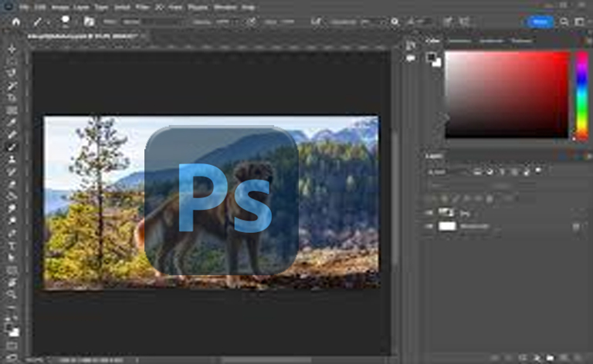
Task: Select the Pen tool
Action: pos(12,233)
